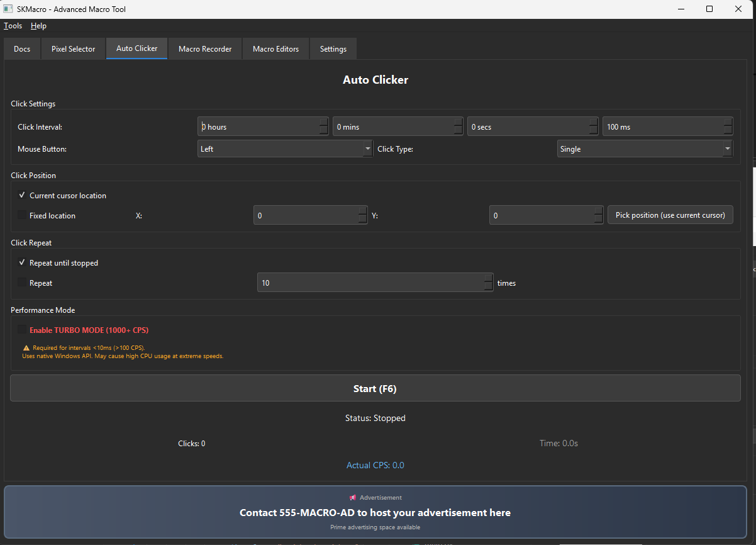Click the Mouse Button: label
This screenshot has height=545, width=756.
tap(42, 149)
